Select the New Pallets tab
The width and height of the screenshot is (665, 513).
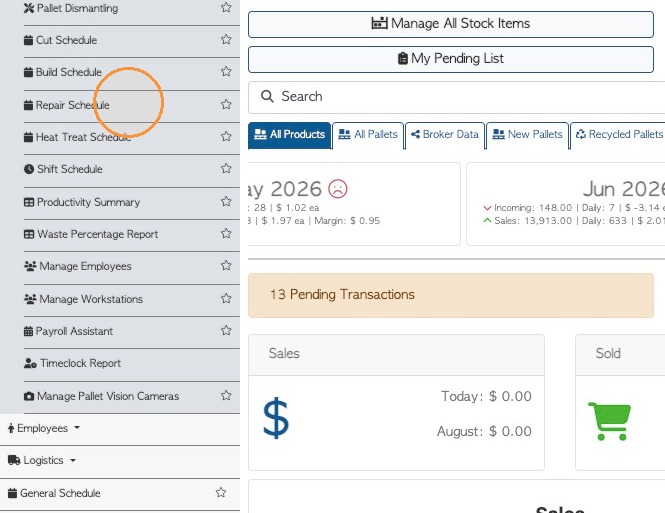(527, 135)
